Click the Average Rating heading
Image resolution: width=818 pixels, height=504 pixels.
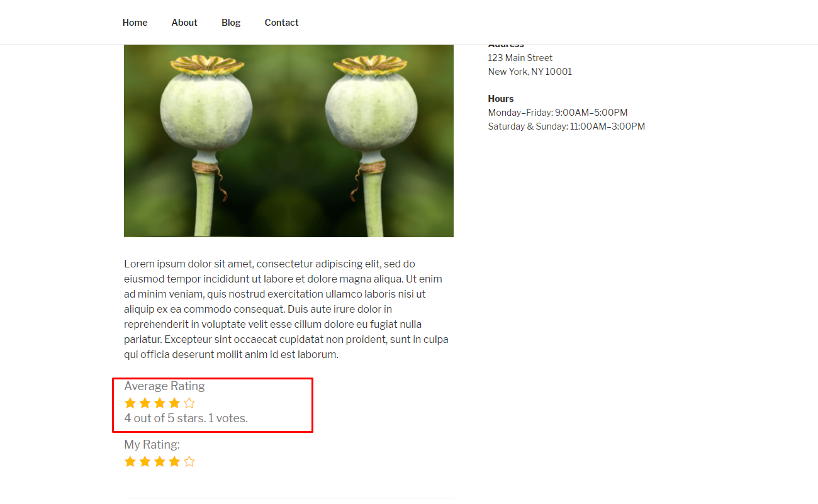tap(164, 386)
